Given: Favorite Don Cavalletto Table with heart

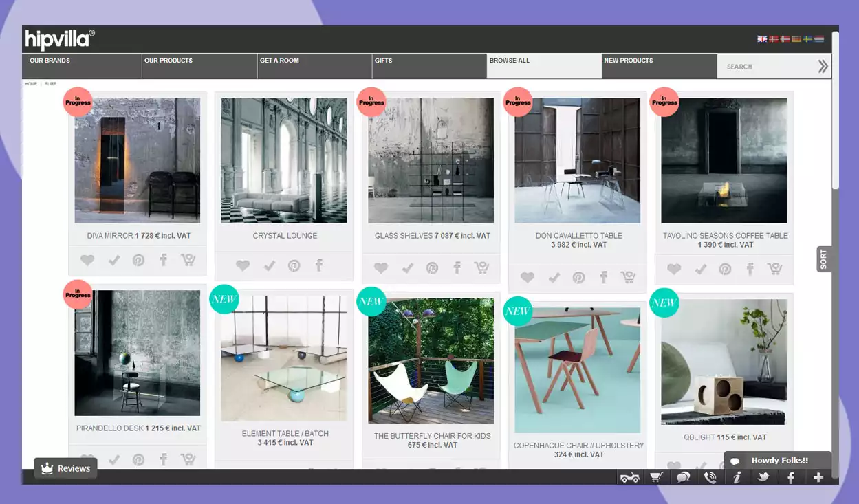Looking at the screenshot, I should tap(528, 277).
